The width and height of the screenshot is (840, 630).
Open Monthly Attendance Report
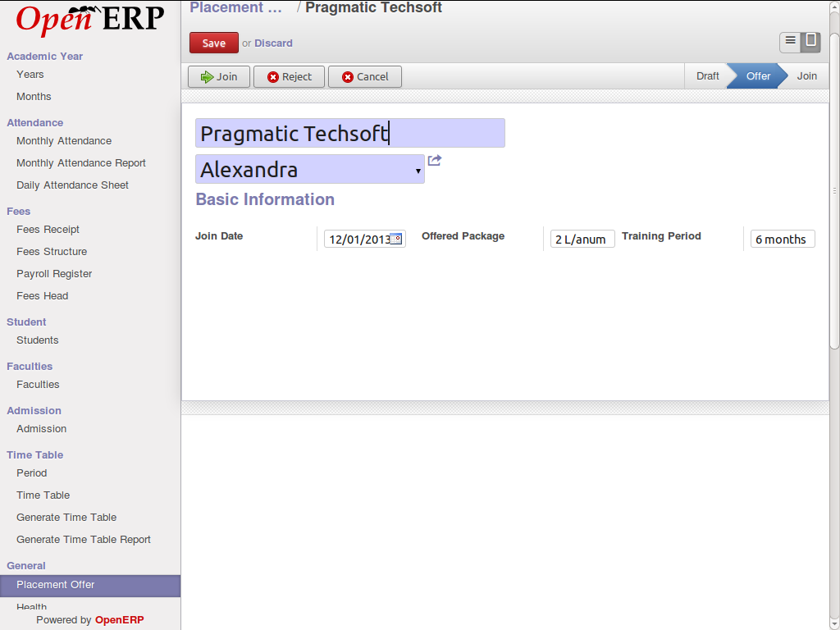tap(81, 163)
